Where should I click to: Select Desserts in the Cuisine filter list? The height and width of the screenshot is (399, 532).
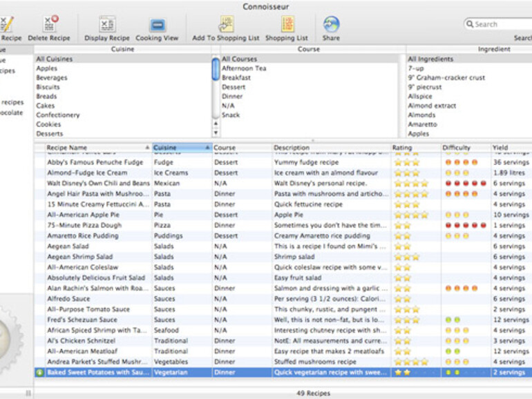point(48,134)
